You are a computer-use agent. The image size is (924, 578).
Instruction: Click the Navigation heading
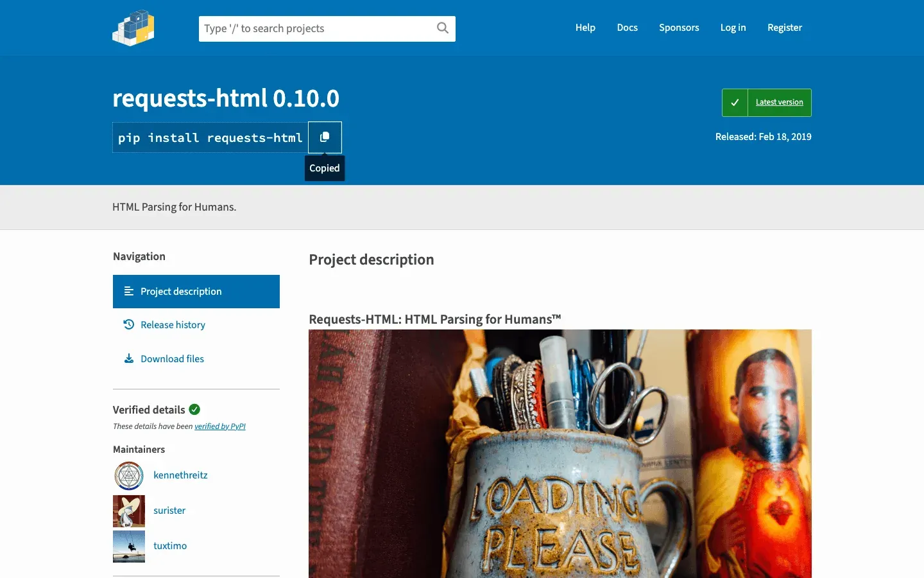coord(139,256)
